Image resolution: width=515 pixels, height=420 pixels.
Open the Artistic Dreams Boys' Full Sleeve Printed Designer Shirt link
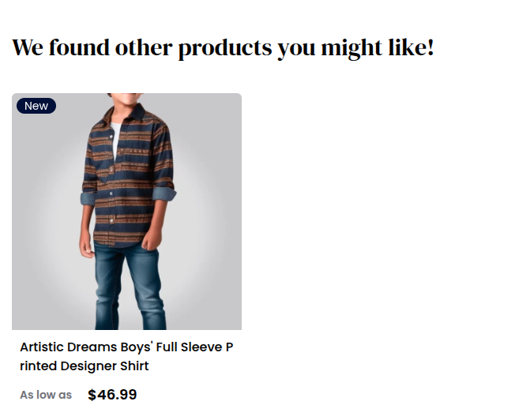126,356
